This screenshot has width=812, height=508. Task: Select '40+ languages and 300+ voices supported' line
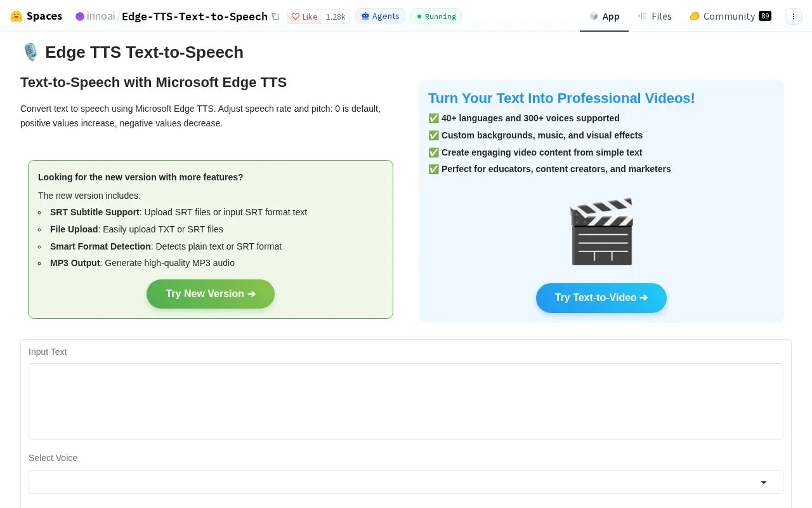(524, 118)
